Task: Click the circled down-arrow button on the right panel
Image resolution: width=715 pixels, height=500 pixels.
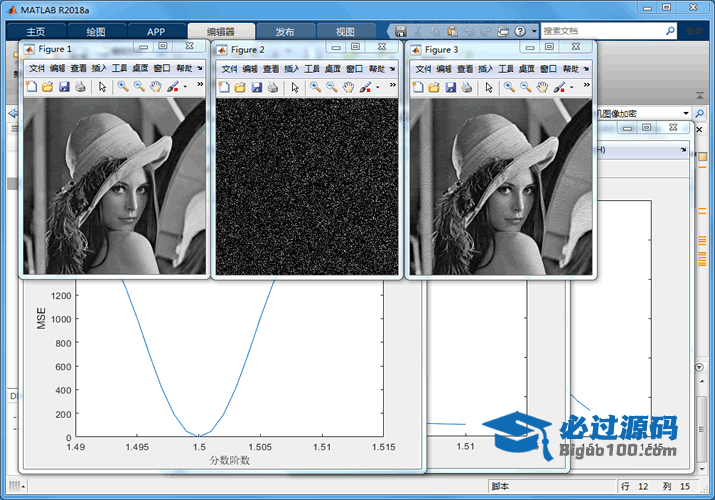Action: click(x=699, y=367)
